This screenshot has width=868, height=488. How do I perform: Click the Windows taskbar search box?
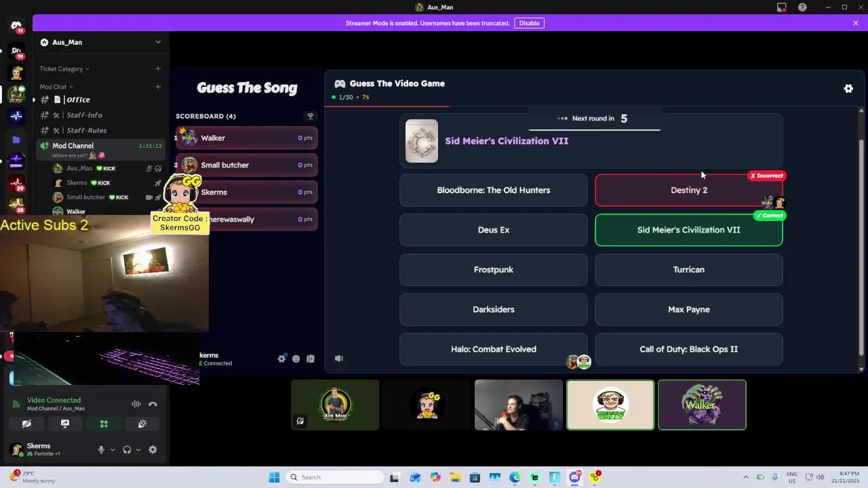(x=335, y=477)
